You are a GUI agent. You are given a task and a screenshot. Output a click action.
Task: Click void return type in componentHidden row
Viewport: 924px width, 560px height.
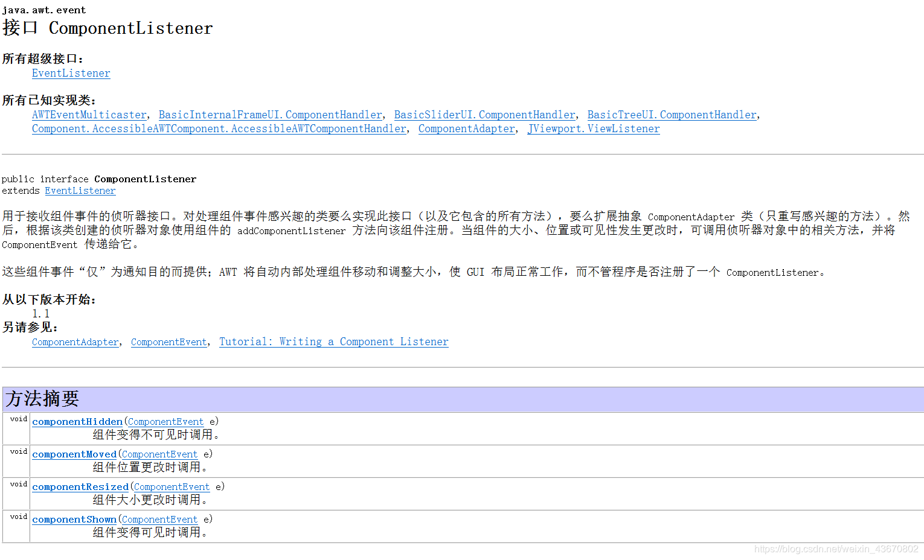coord(19,419)
